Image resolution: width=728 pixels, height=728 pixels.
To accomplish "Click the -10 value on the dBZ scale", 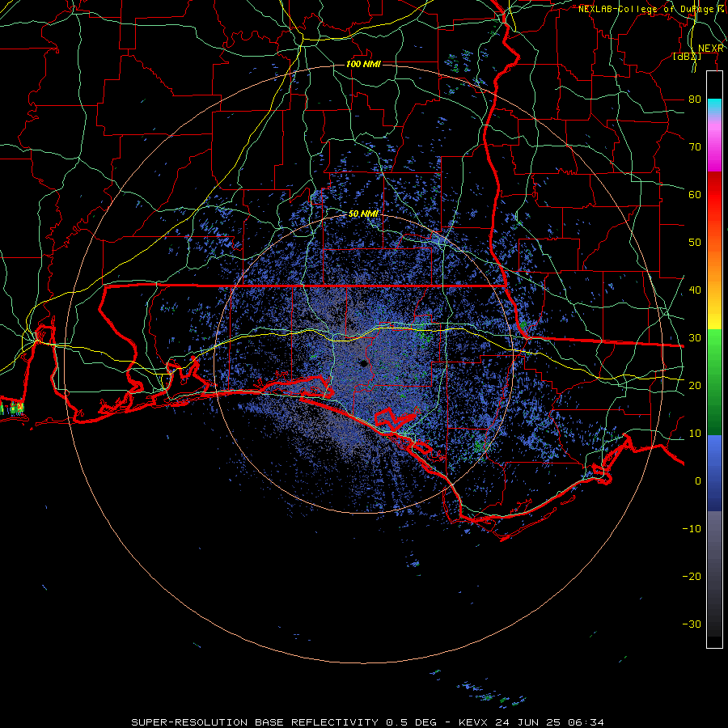I will [692, 528].
